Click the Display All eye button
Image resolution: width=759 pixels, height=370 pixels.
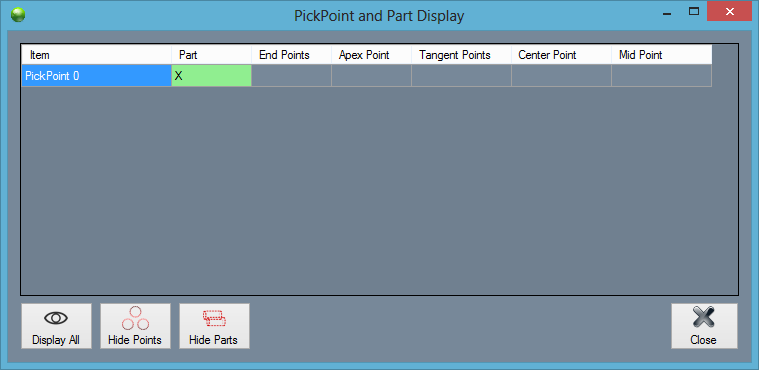pyautogui.click(x=56, y=326)
